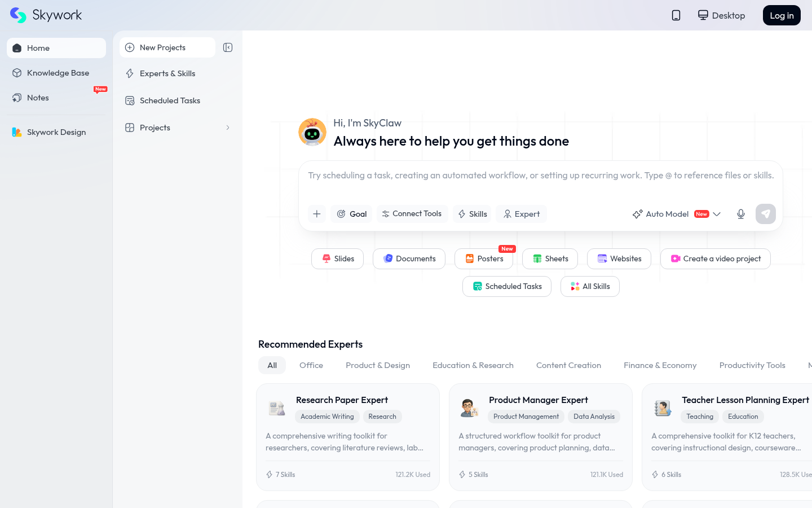The image size is (812, 508).
Task: Click the Academic Writing tag
Action: click(327, 417)
